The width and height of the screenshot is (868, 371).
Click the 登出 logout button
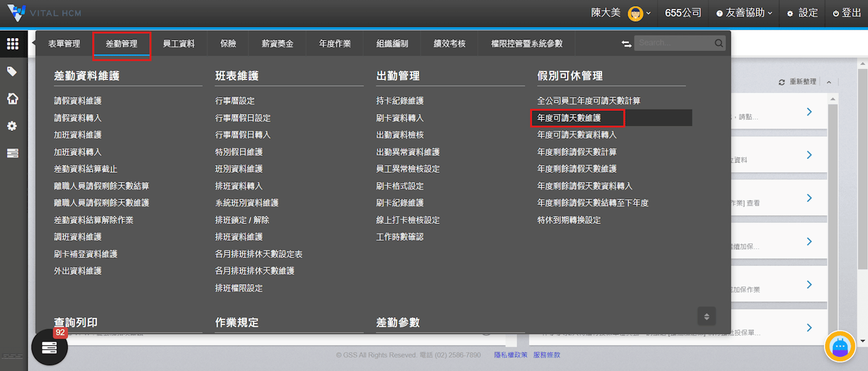847,13
